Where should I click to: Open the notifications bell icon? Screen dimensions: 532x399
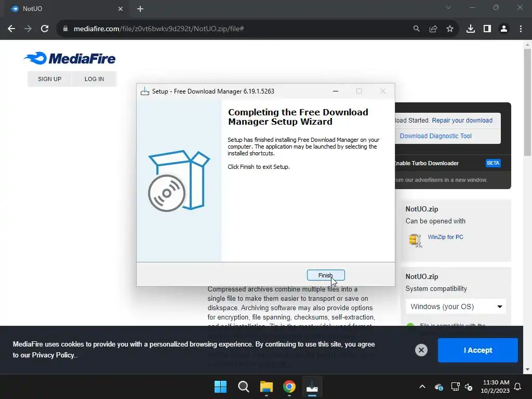tap(518, 387)
